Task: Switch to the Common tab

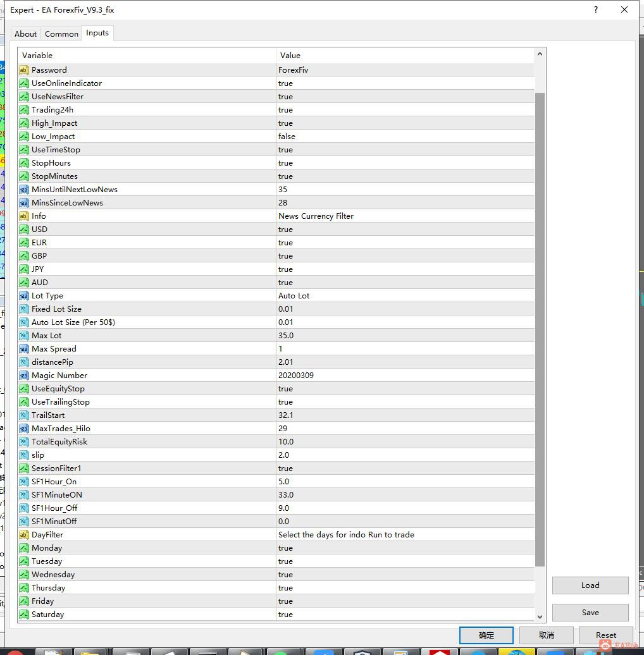Action: (61, 34)
